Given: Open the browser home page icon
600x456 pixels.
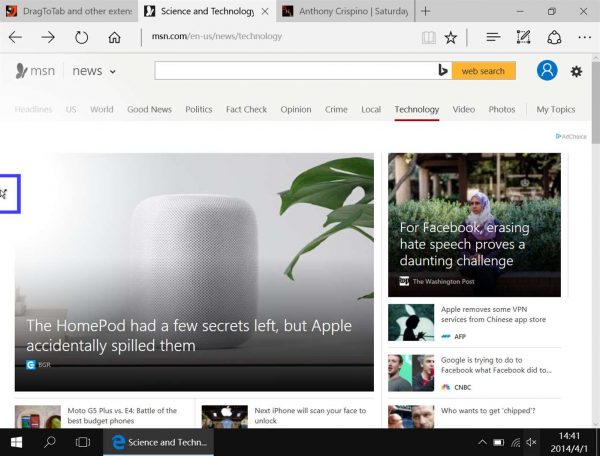Looking at the screenshot, I should point(114,37).
